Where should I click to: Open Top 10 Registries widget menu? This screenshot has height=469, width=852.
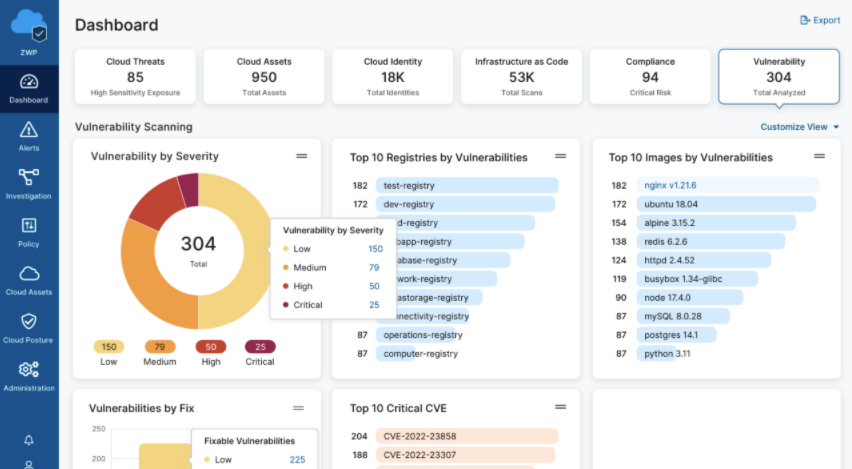tap(560, 156)
